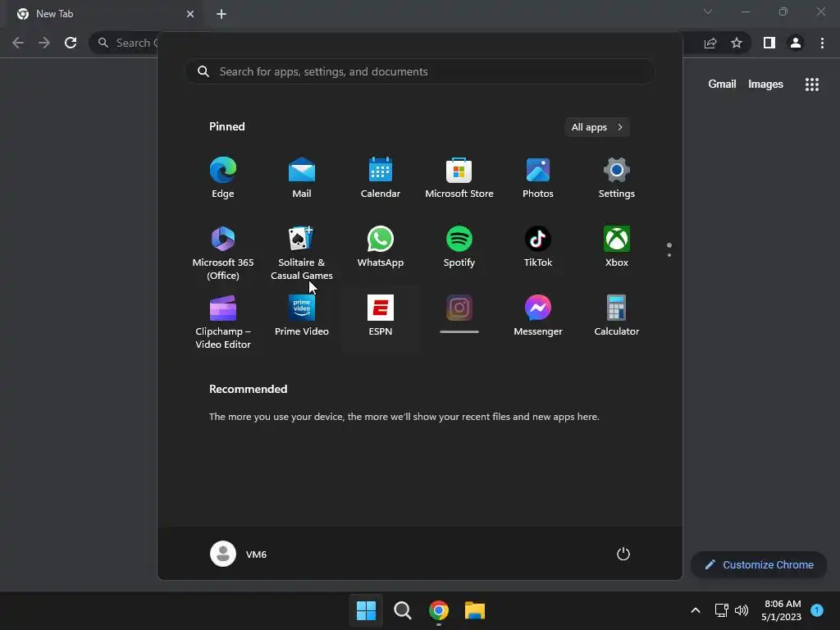The height and width of the screenshot is (630, 840).
Task: Expand the All apps list
Action: 597,127
